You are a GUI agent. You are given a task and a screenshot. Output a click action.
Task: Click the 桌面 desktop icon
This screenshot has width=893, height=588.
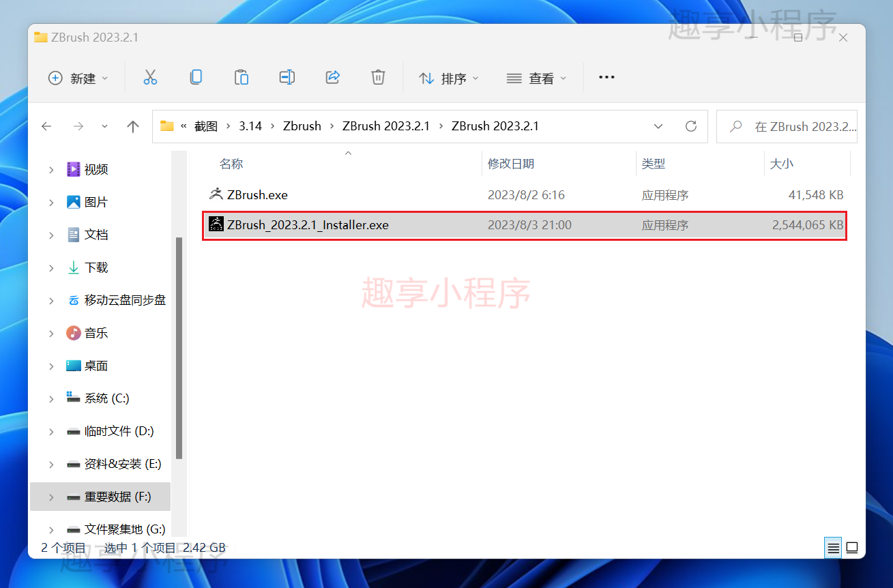(74, 366)
